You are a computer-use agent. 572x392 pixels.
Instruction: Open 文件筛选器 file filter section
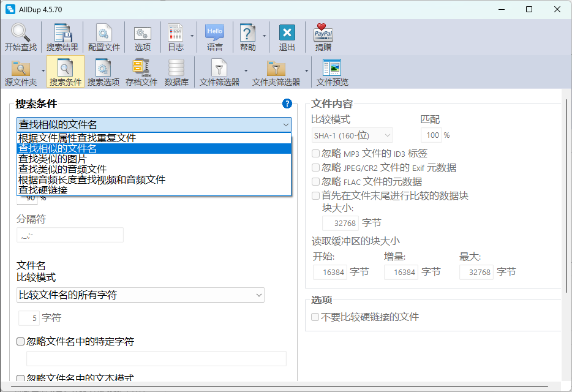coord(219,72)
